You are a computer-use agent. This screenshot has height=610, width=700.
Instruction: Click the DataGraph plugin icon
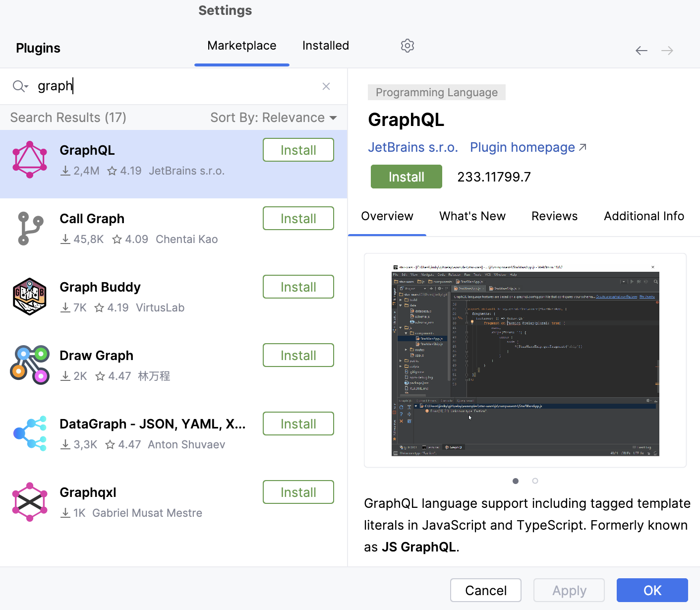30,433
